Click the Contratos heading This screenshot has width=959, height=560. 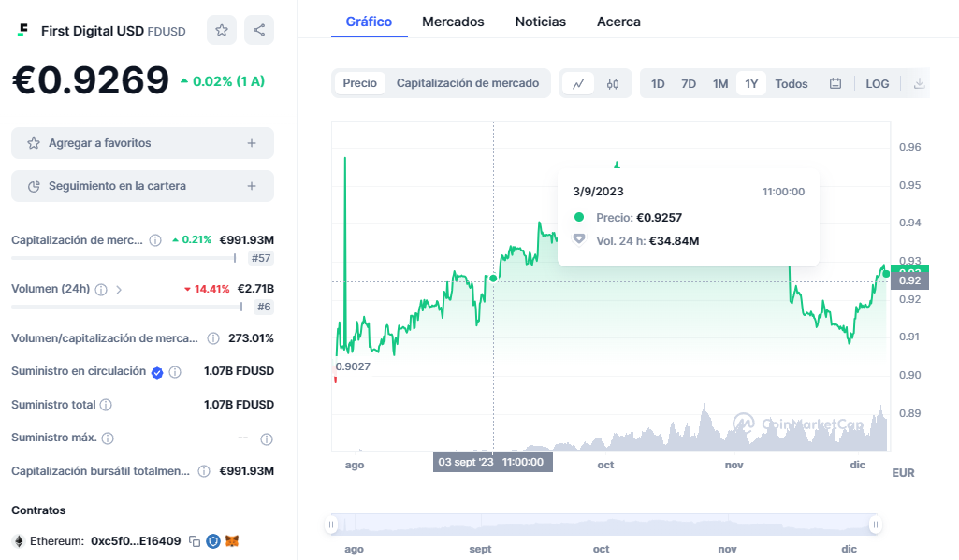point(38,510)
